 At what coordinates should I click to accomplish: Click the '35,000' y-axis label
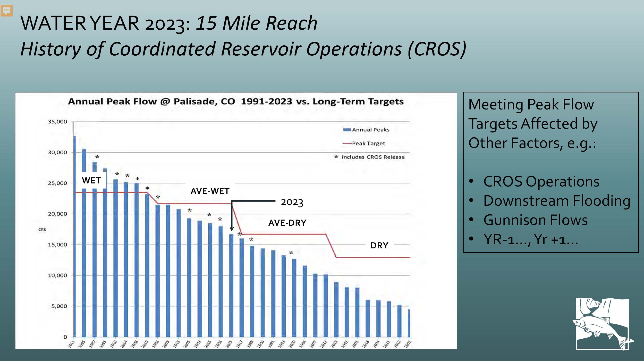pos(57,122)
